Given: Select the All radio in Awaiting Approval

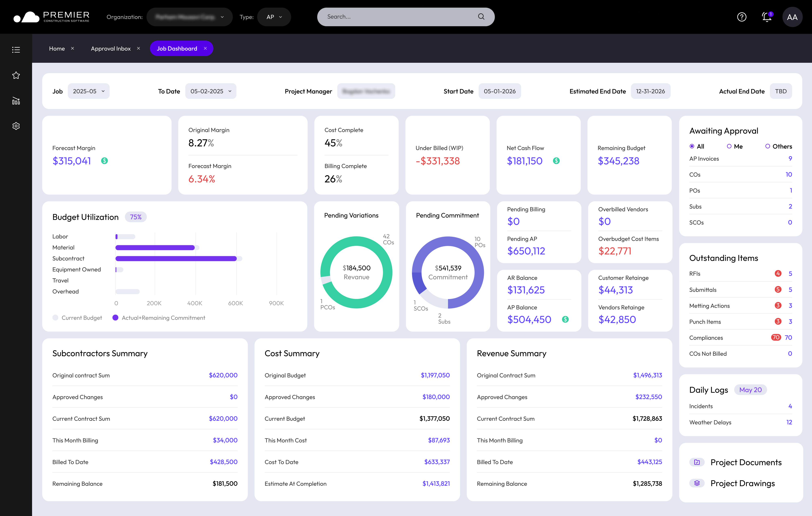Looking at the screenshot, I should [692, 146].
